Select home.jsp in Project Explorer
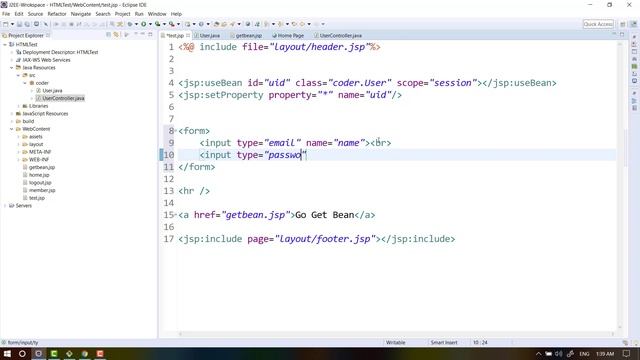The image size is (640, 360). pos(39,175)
